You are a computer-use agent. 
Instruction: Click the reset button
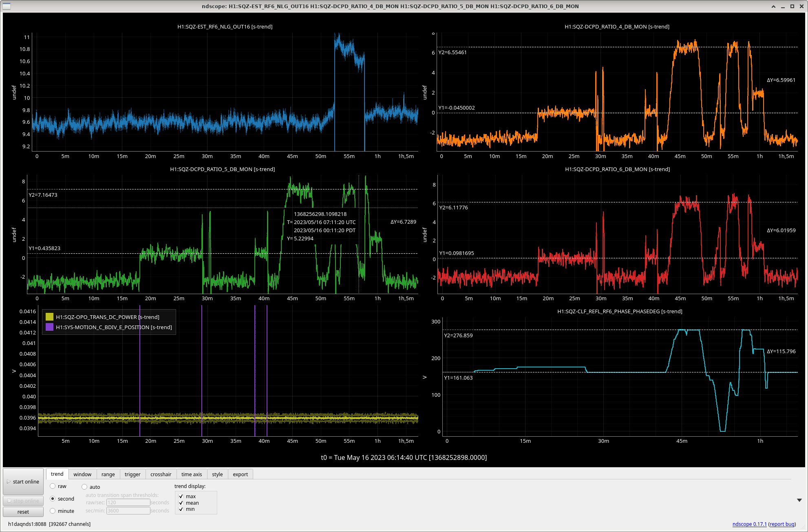tap(23, 512)
